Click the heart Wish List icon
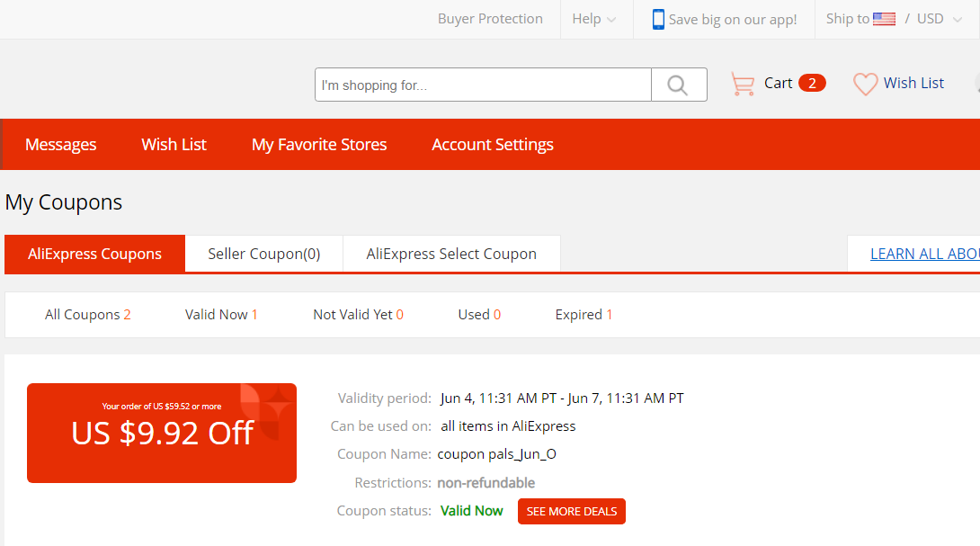Image resolution: width=980 pixels, height=546 pixels. click(x=866, y=84)
